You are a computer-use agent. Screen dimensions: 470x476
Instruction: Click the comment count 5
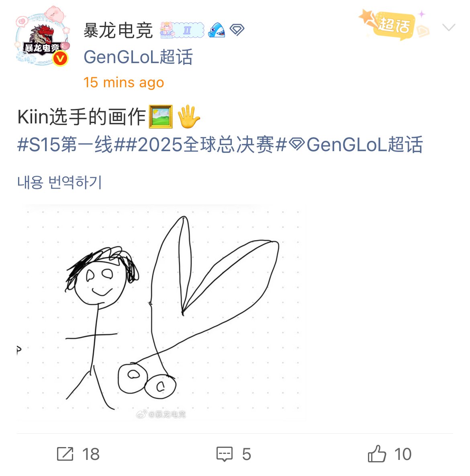246,454
